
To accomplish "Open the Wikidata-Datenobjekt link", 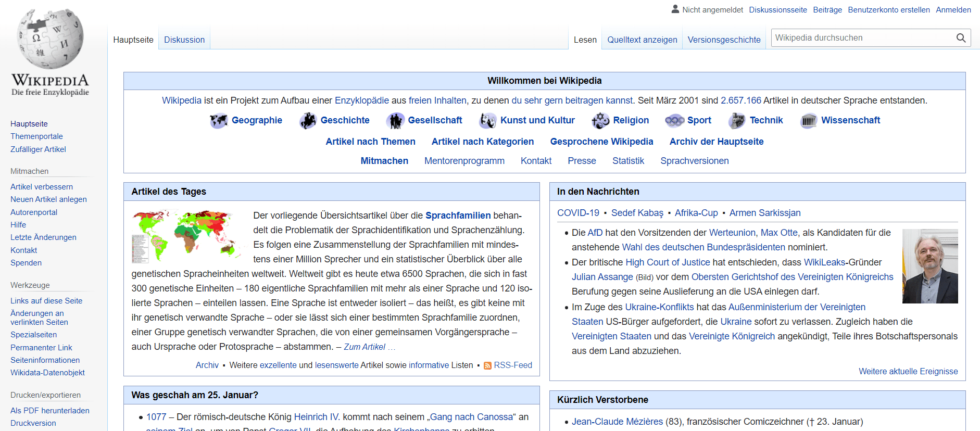I will [47, 373].
